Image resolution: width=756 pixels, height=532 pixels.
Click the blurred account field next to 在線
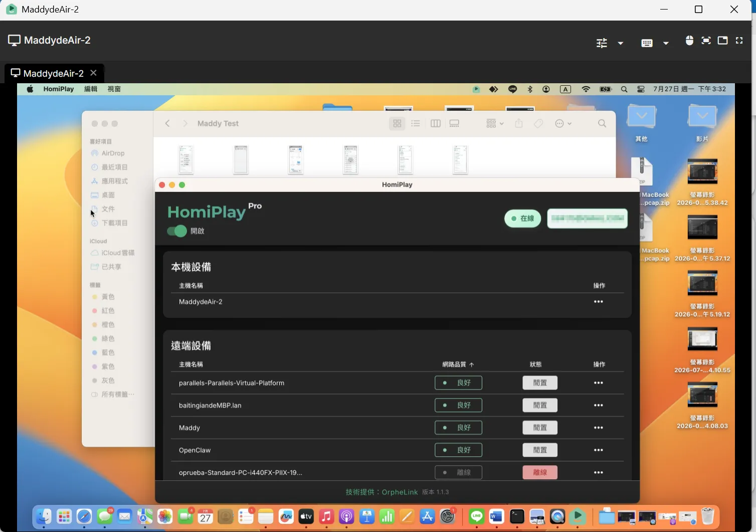(x=587, y=219)
